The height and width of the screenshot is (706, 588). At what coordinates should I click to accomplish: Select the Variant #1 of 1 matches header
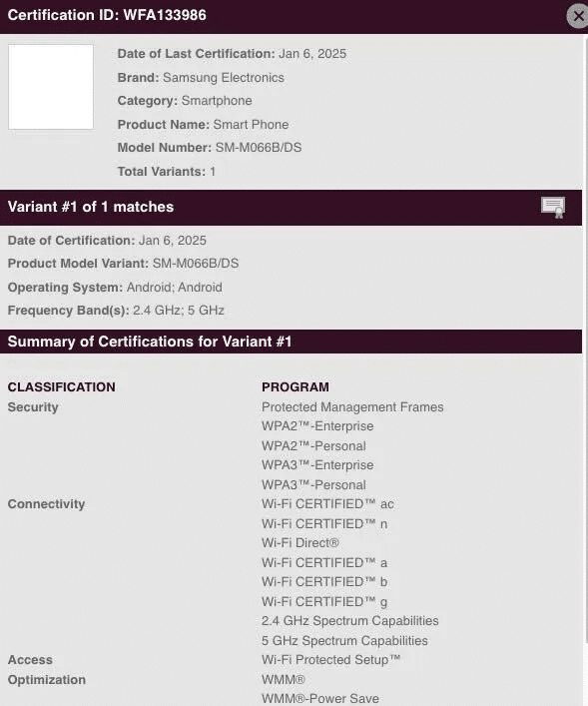click(91, 207)
